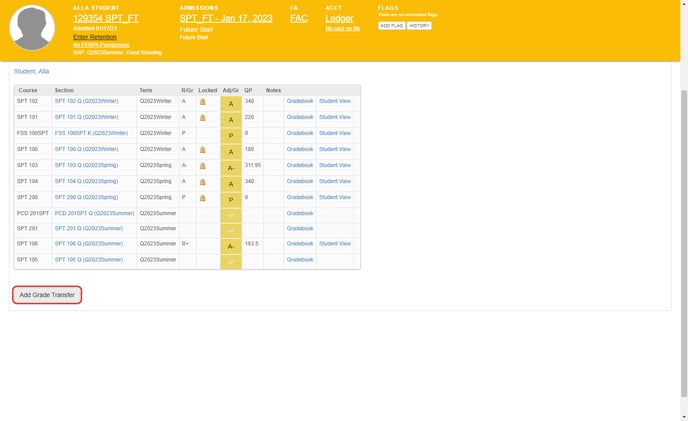This screenshot has width=688, height=421.
Task: Click the lock icon for SPT 200
Action: click(x=203, y=198)
